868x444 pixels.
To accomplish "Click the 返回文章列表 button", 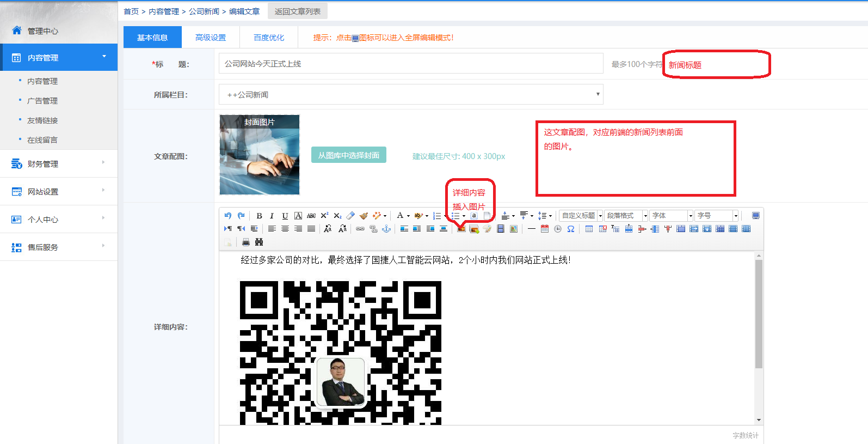I will click(x=298, y=11).
